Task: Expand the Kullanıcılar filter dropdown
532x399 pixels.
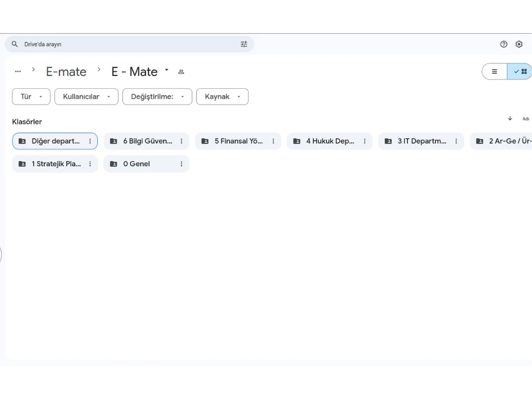Action: click(x=86, y=97)
